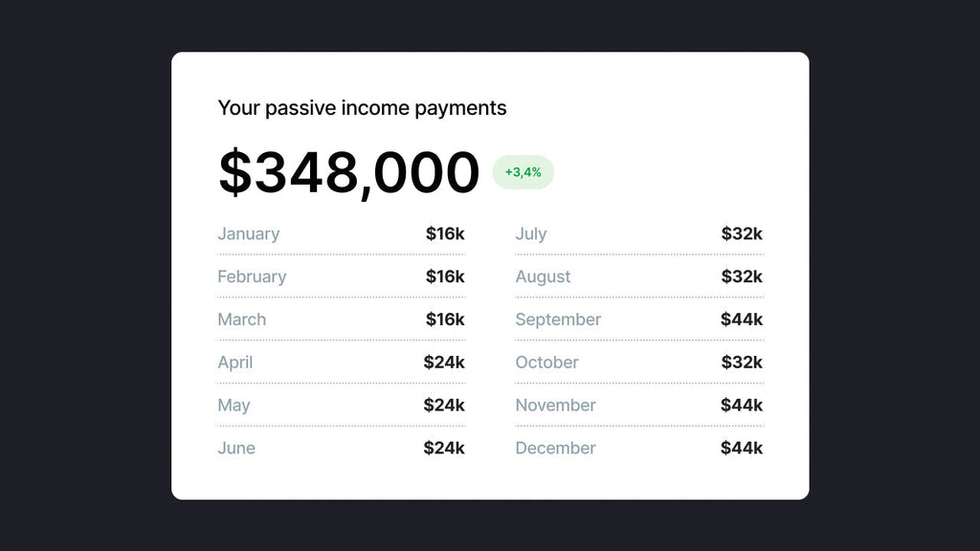980x551 pixels.
Task: Select the July row label
Action: click(531, 233)
